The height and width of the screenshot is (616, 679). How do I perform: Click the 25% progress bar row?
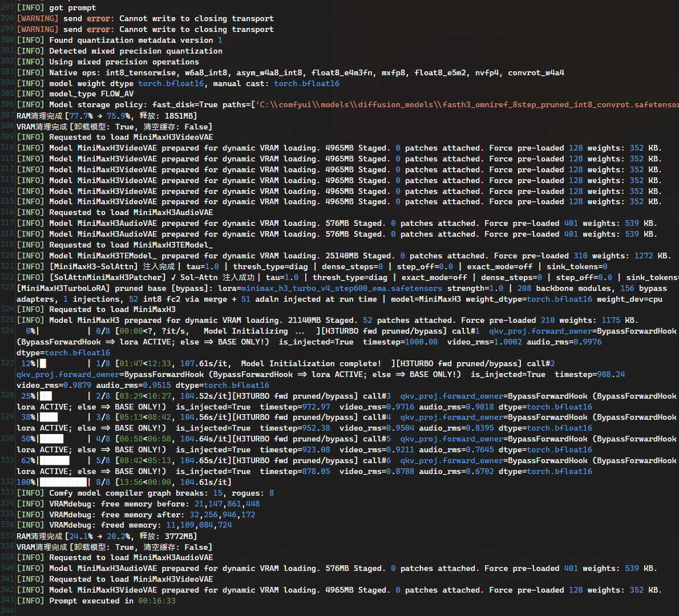pos(346,402)
